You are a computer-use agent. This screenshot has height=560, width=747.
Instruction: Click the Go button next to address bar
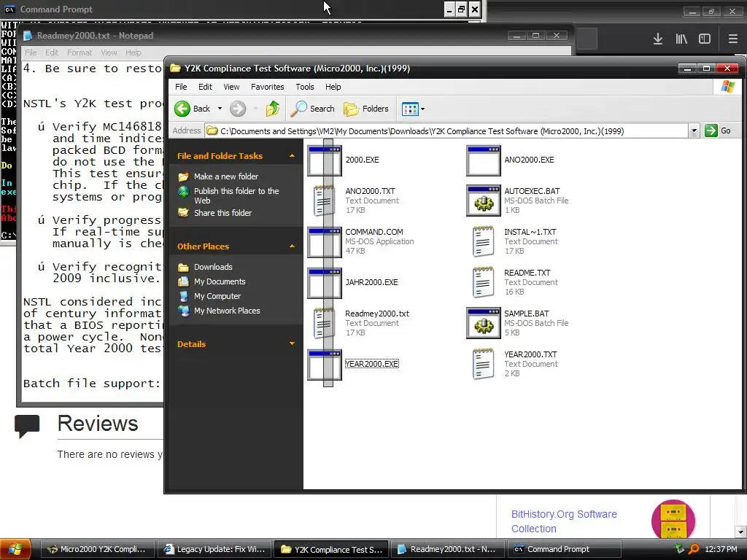pyautogui.click(x=719, y=131)
